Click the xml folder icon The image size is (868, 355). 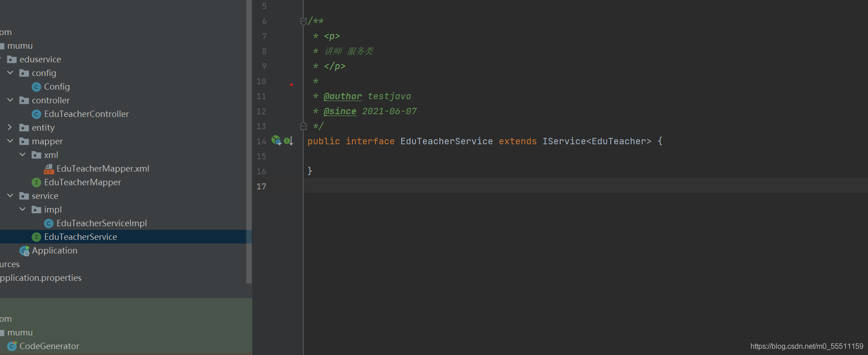point(36,155)
